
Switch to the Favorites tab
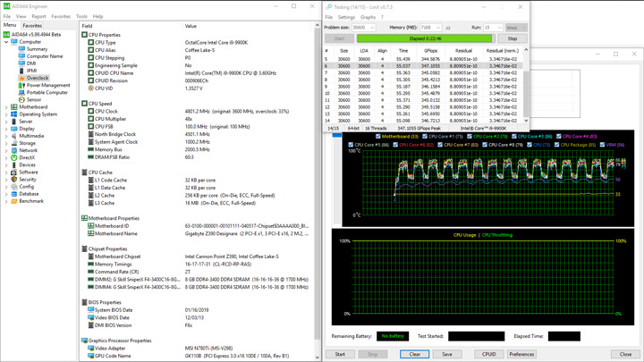[x=32, y=26]
